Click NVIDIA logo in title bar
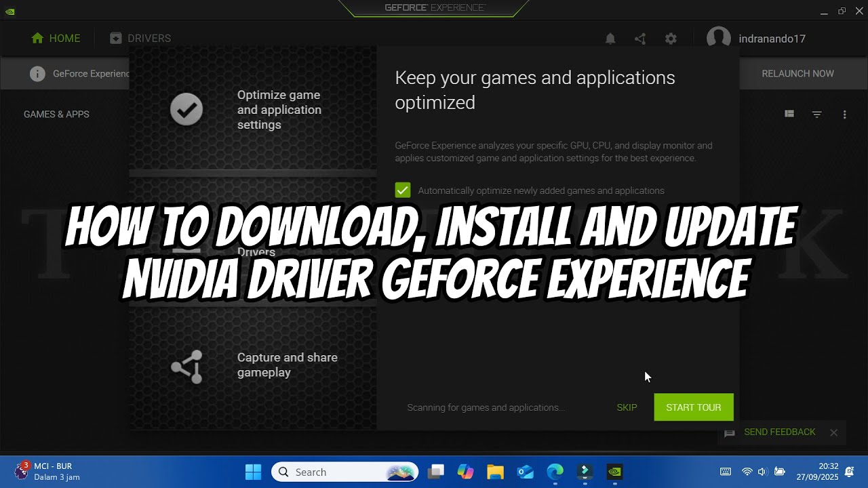 (10, 12)
